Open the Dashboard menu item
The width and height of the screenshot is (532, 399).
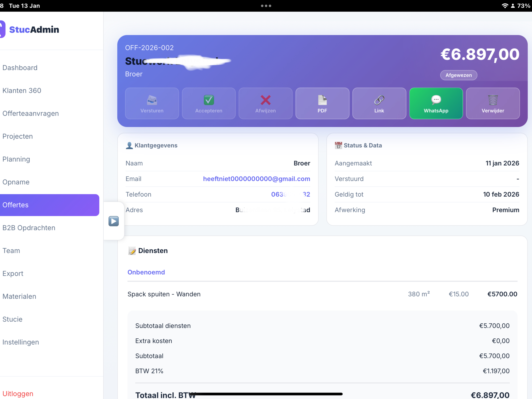(20, 68)
